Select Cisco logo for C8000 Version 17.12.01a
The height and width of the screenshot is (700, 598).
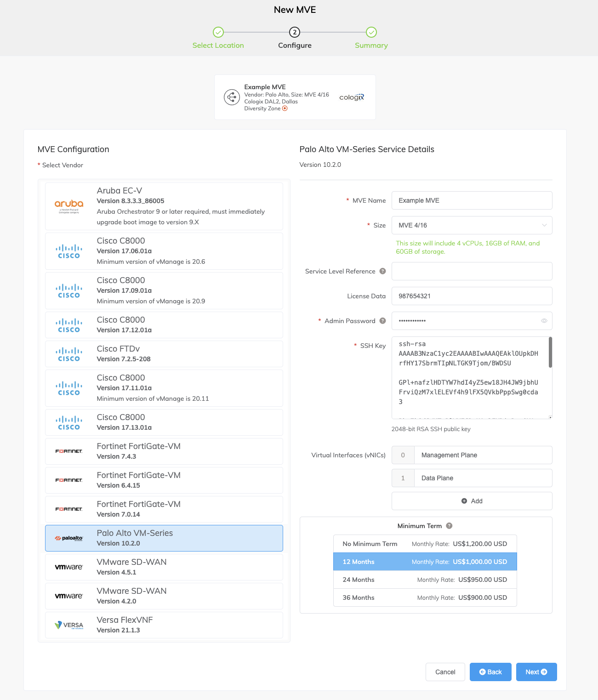pos(69,325)
